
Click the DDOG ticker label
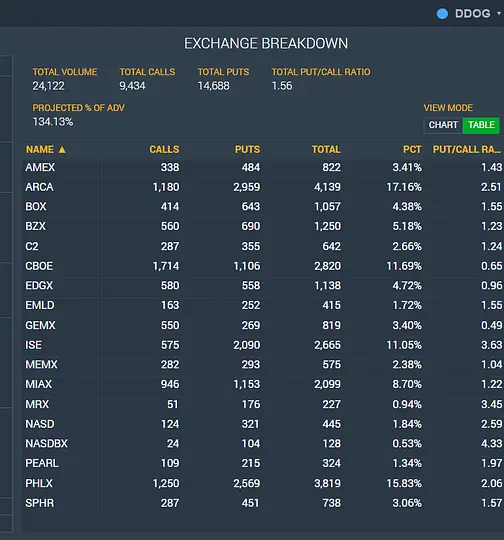click(x=472, y=14)
